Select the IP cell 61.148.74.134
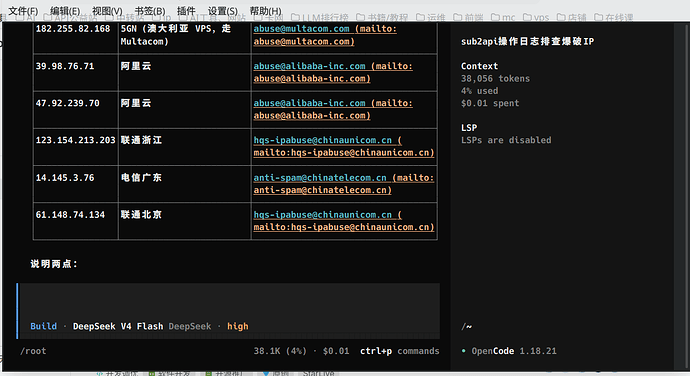The width and height of the screenshot is (690, 376). 70,214
